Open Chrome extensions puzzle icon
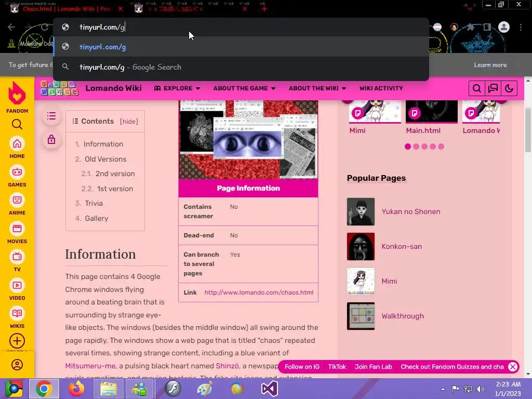This screenshot has height=399, width=532. coord(470,27)
